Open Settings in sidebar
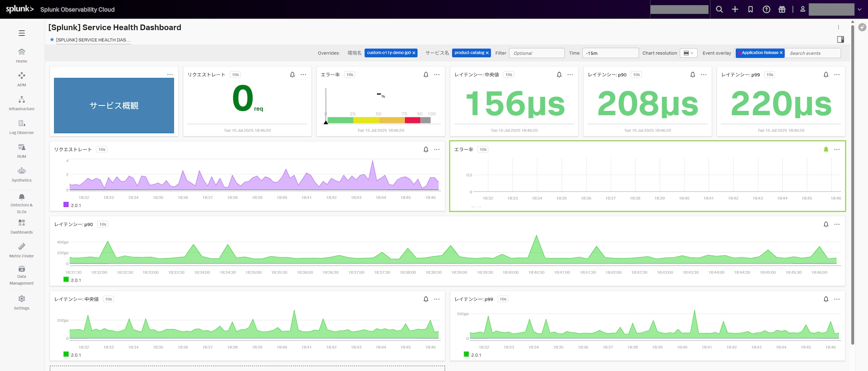This screenshot has height=371, width=868. tap(22, 303)
